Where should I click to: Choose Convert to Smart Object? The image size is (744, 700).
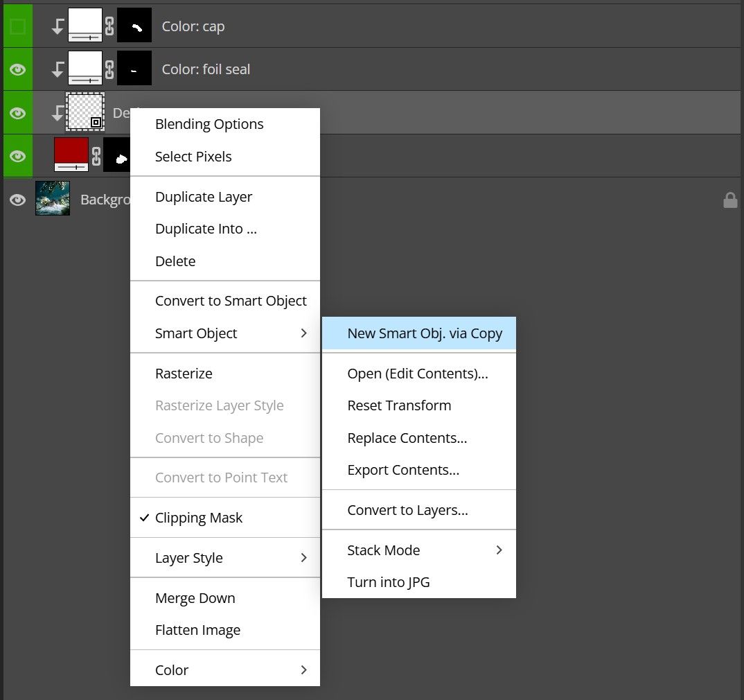pos(225,301)
